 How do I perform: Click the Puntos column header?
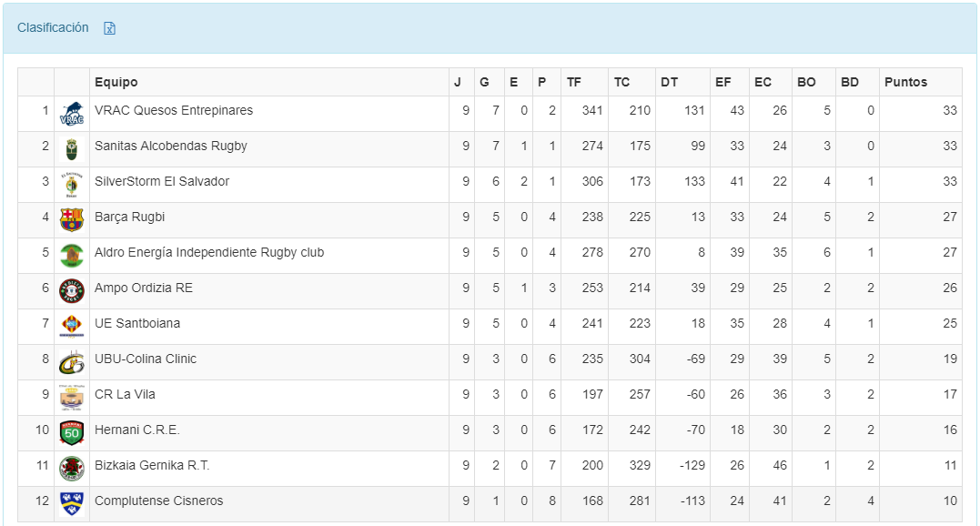click(x=905, y=82)
